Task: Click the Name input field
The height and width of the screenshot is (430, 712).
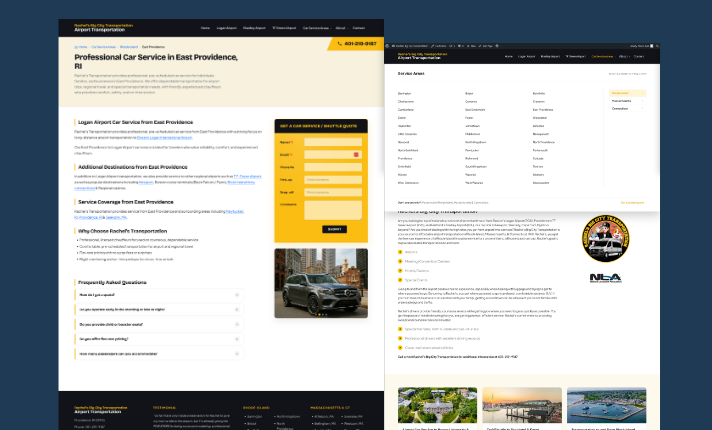Action: click(333, 142)
